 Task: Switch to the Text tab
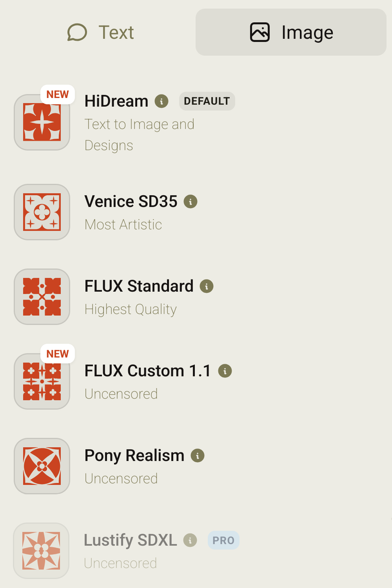click(101, 32)
